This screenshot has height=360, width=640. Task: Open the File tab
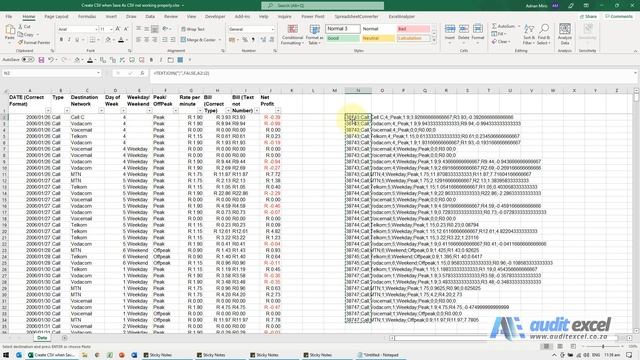[9, 17]
